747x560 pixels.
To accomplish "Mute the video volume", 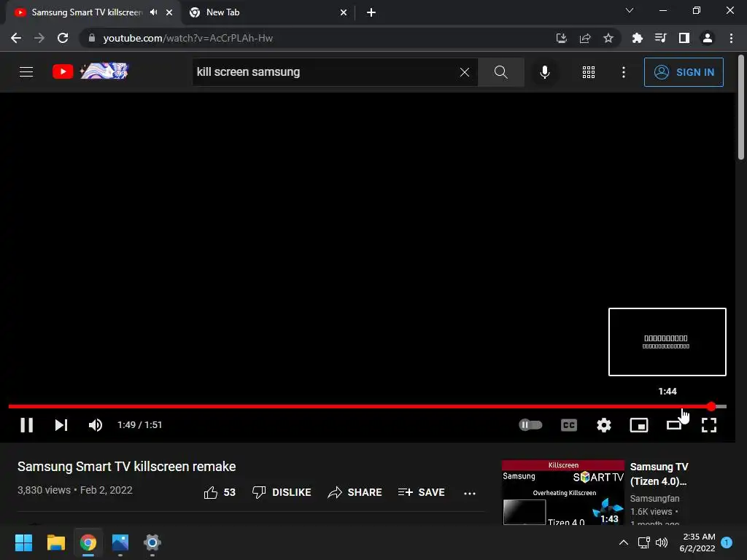I will [96, 425].
